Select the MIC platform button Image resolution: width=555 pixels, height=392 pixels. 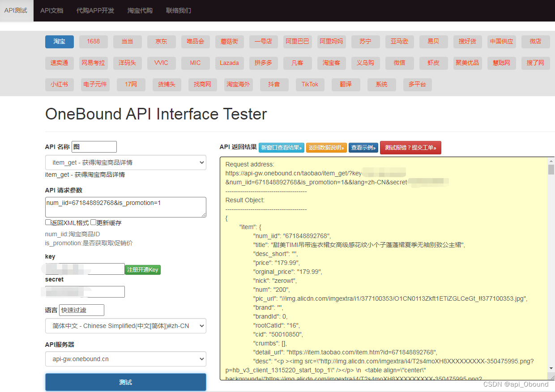tap(196, 63)
